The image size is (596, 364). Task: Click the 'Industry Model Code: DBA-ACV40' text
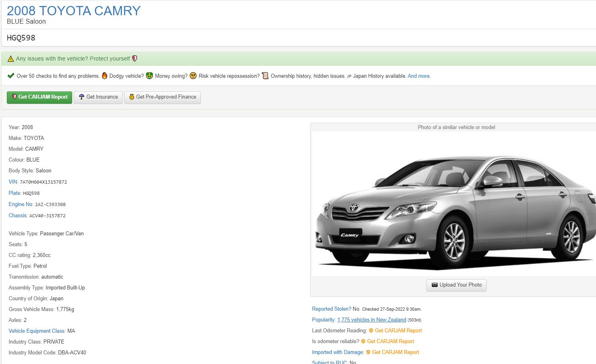(47, 353)
